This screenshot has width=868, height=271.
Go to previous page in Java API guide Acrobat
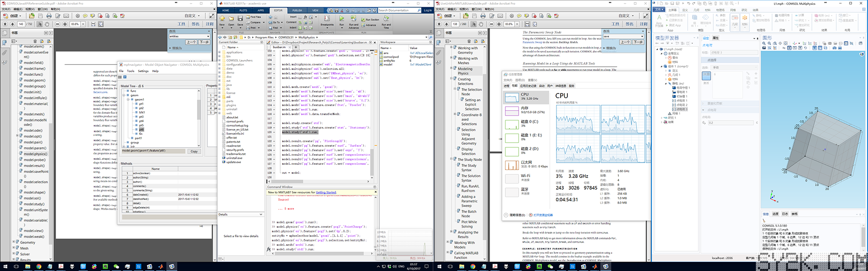(x=5, y=24)
